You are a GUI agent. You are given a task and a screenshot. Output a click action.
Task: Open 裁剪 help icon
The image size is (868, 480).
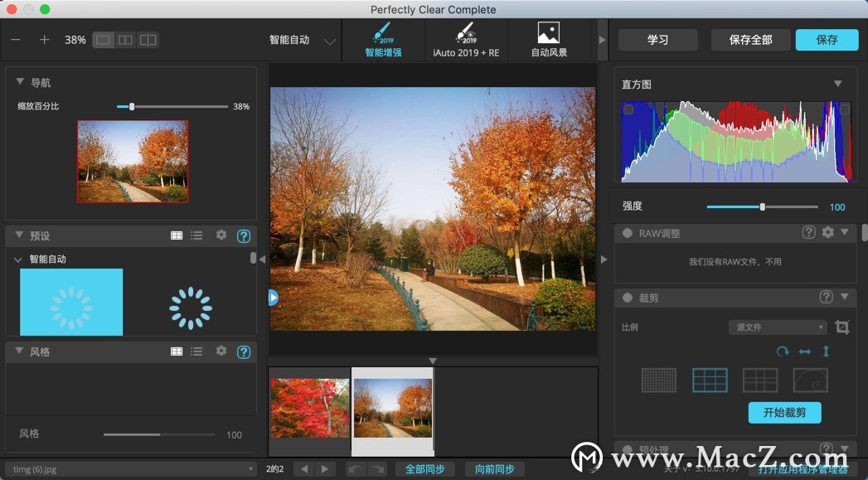826,298
